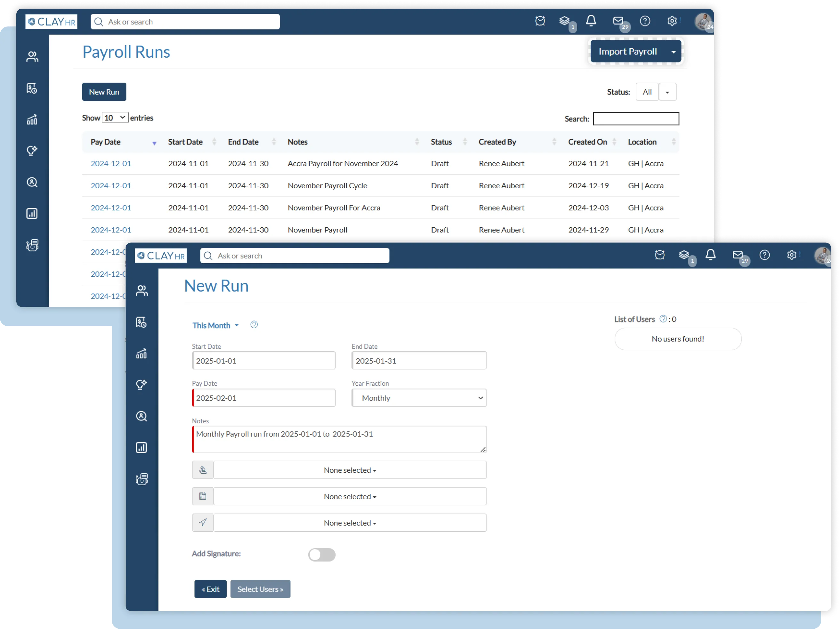
Task: Click the people icon in New Run sidebar
Action: (x=141, y=290)
